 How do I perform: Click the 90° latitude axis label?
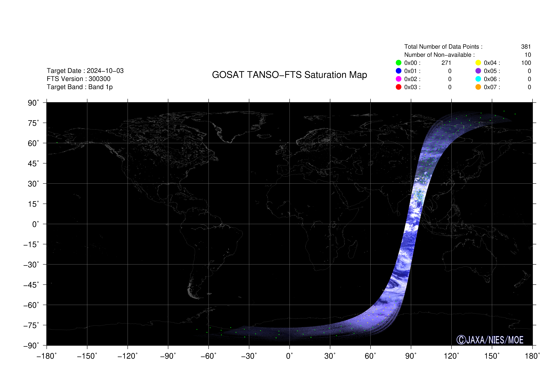point(33,103)
